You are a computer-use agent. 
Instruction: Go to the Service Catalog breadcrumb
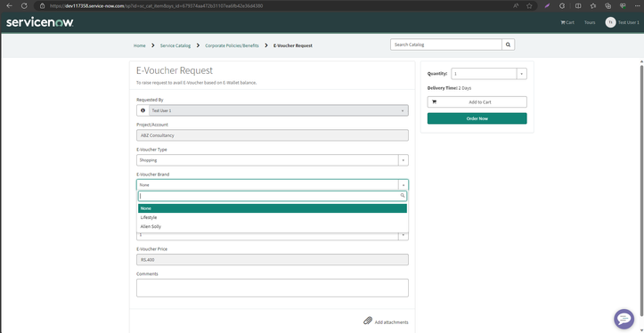click(175, 45)
